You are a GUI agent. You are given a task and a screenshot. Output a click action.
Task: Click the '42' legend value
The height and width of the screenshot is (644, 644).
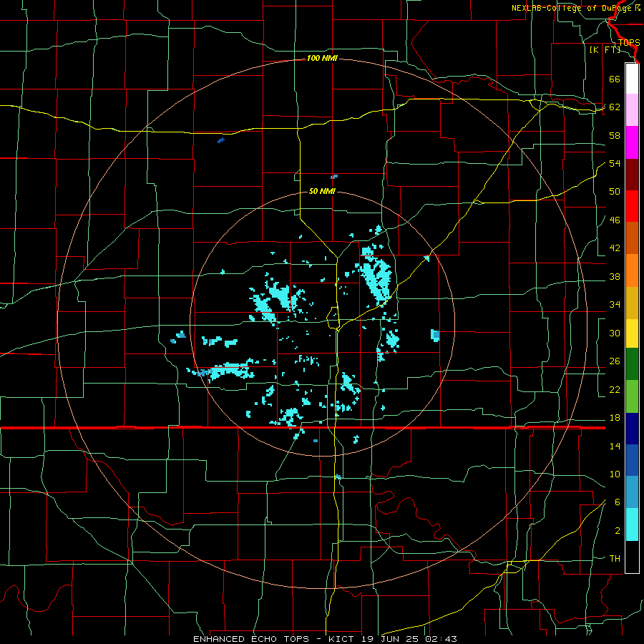click(615, 248)
